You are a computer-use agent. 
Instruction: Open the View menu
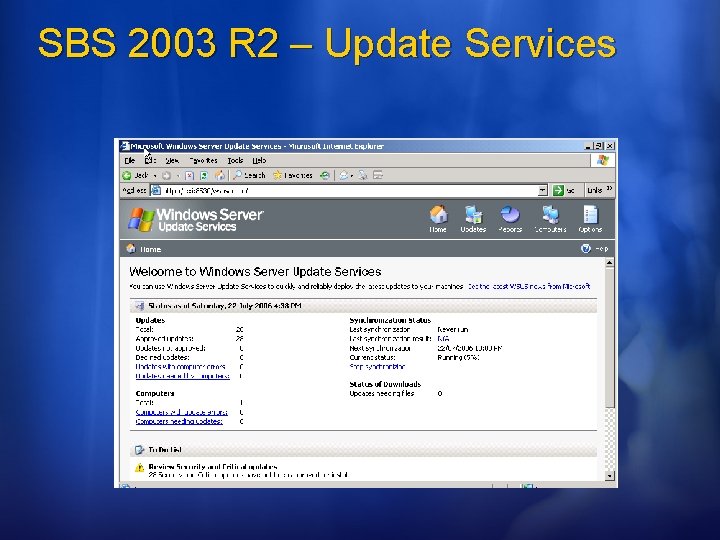172,160
